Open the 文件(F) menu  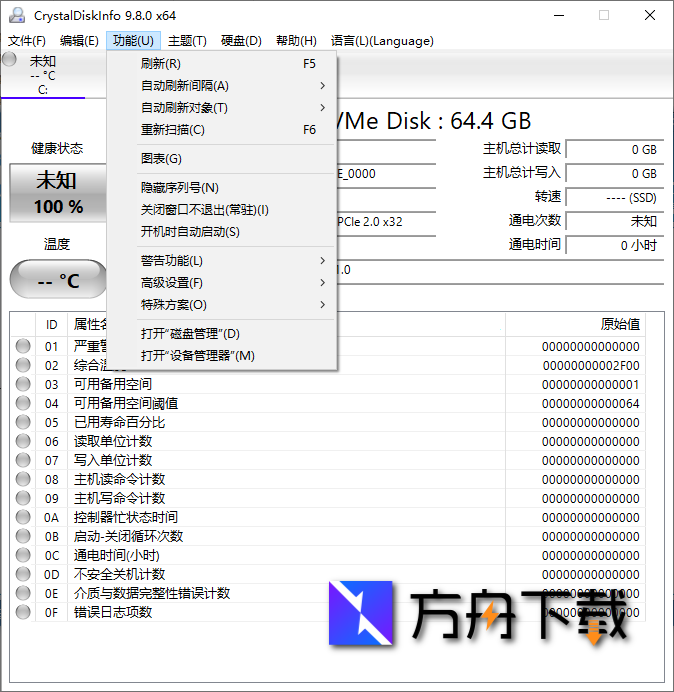(x=27, y=41)
